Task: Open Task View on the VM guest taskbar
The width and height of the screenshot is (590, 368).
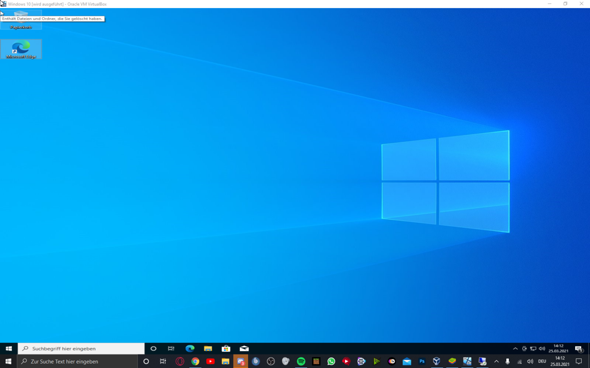Action: pos(171,348)
